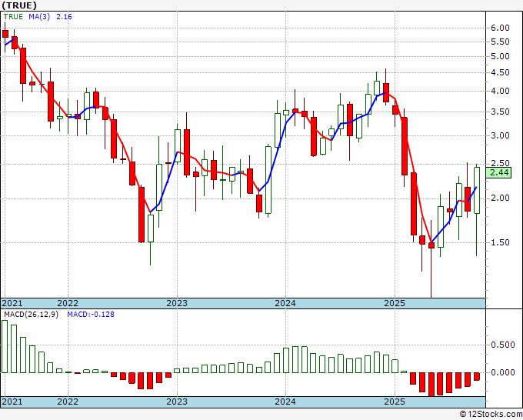
Task: Select 2021 on the price chart timeline
Action: pos(12,303)
